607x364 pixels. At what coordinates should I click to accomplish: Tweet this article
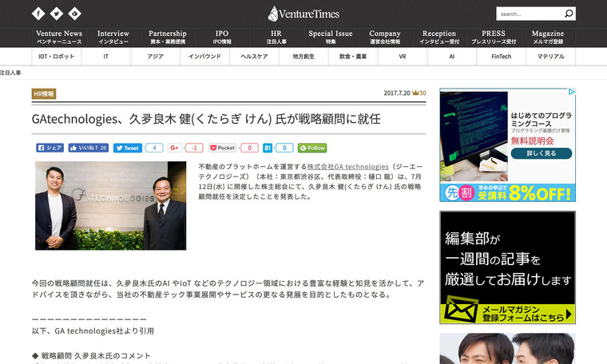(127, 148)
